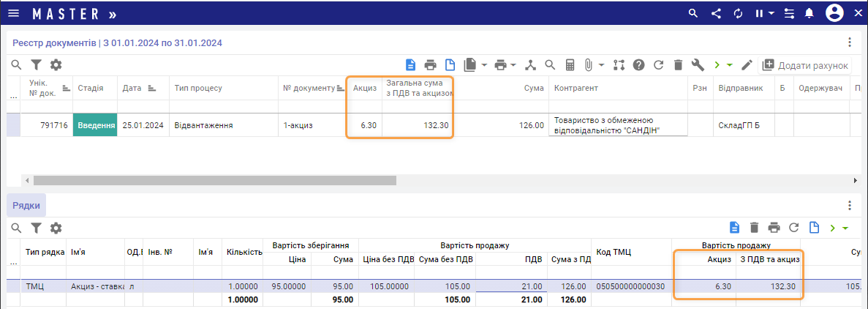Click the share icon in top header

pyautogui.click(x=716, y=13)
